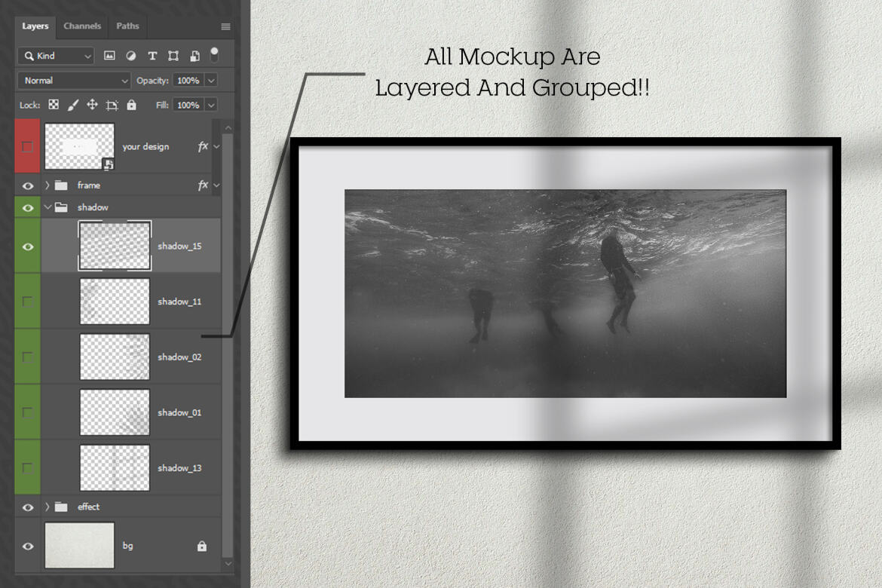Show the hidden 'your design' layer
This screenshot has width=882, height=588.
[x=27, y=145]
